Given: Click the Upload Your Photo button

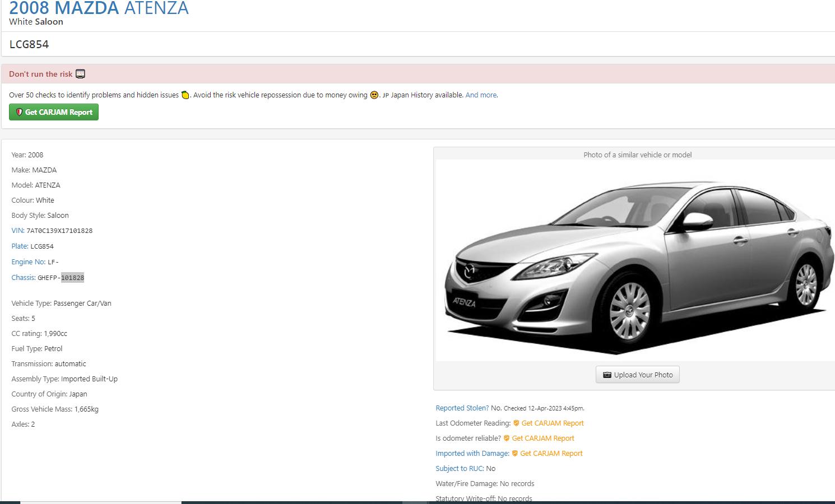Looking at the screenshot, I should [x=638, y=375].
